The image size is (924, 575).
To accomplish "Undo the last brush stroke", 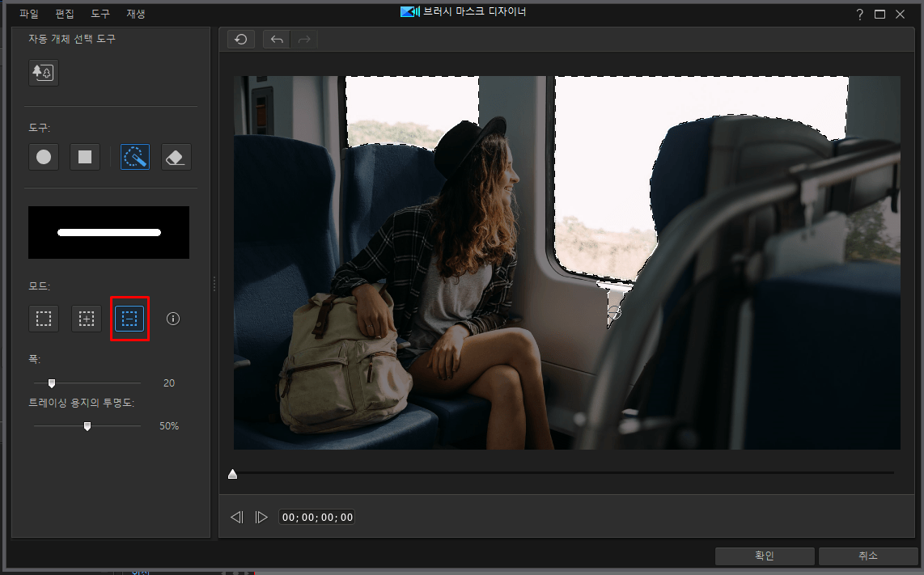I will click(x=277, y=40).
